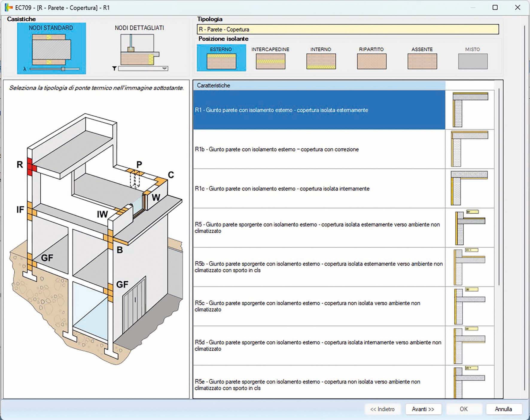This screenshot has width=530, height=420.
Task: Click the P pillar node on building
Action: coord(135,173)
